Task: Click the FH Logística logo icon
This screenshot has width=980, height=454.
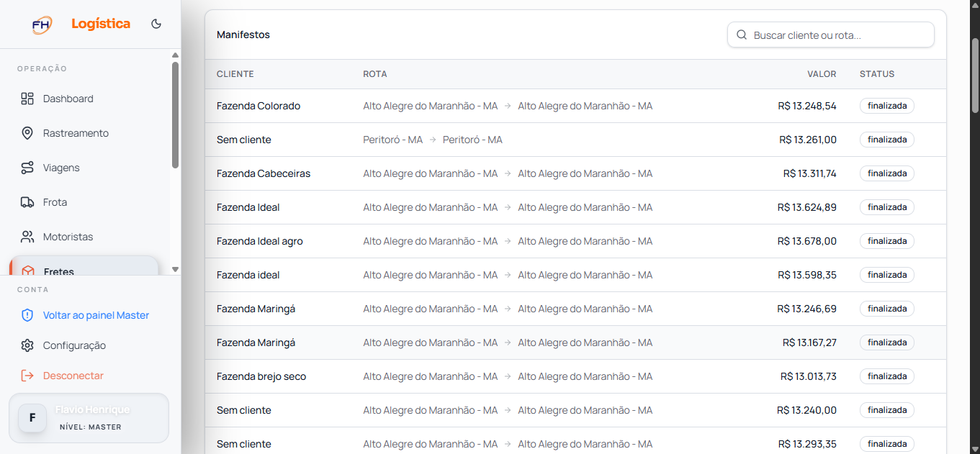Action: coord(42,24)
